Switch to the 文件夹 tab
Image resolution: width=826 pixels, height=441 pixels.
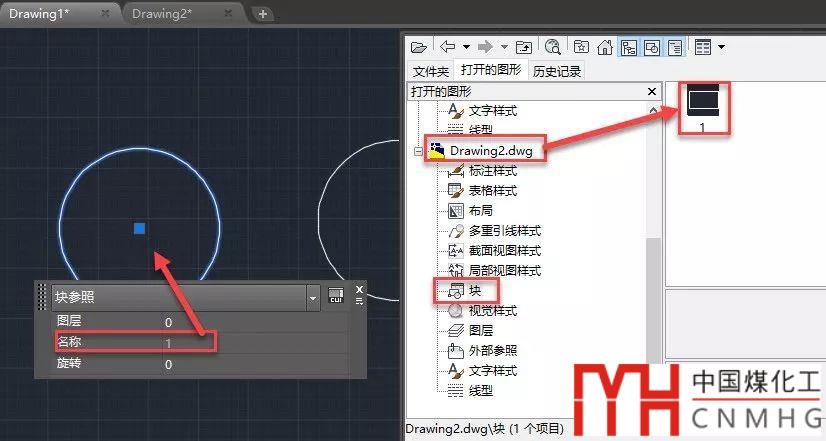coord(430,71)
